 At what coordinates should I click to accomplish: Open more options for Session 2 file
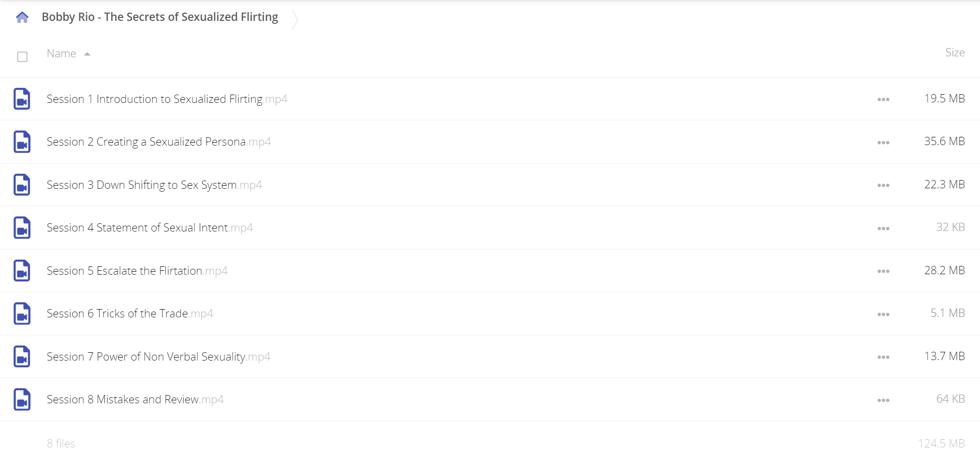pos(883,143)
